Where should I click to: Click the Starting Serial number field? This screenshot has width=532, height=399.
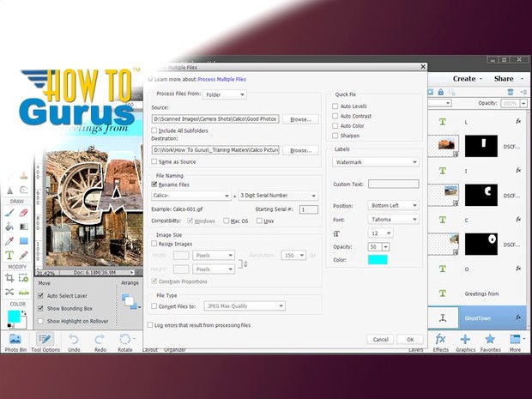pyautogui.click(x=309, y=209)
